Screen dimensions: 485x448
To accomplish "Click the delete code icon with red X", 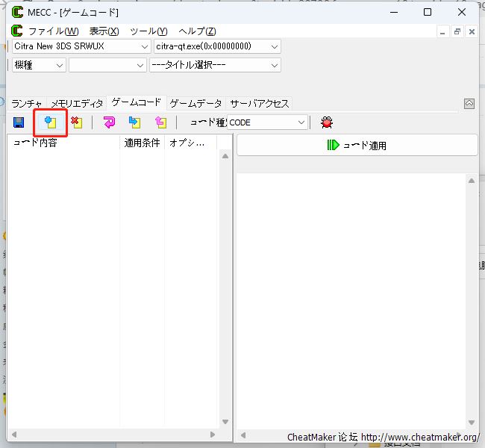I will [x=76, y=122].
